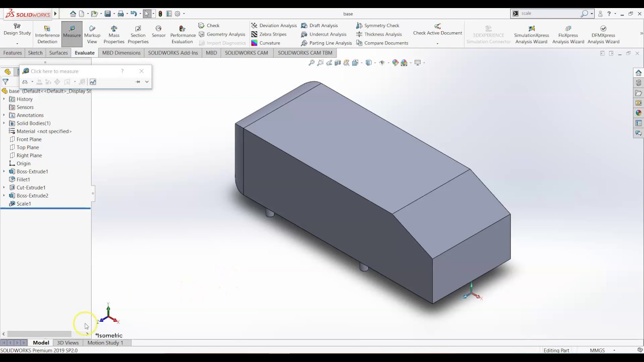Viewport: 644px width, 362px height.
Task: Click the Home icon in title toolbar
Action: point(73,14)
